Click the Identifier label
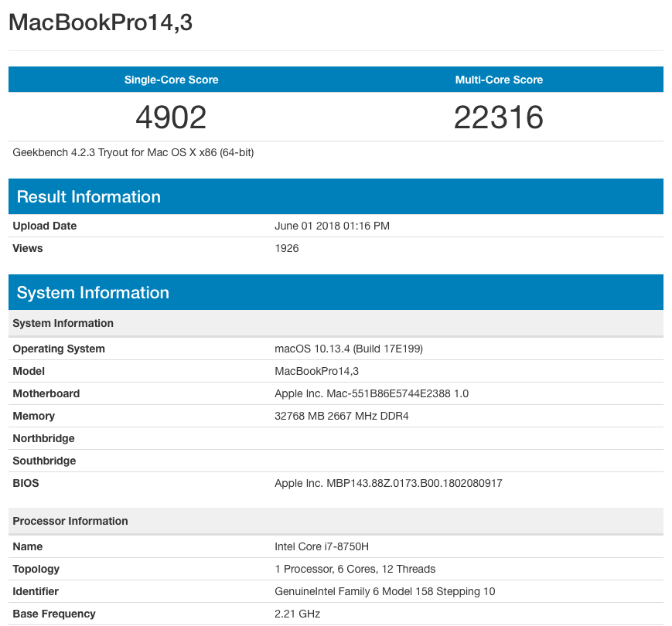672x626 pixels. click(36, 592)
